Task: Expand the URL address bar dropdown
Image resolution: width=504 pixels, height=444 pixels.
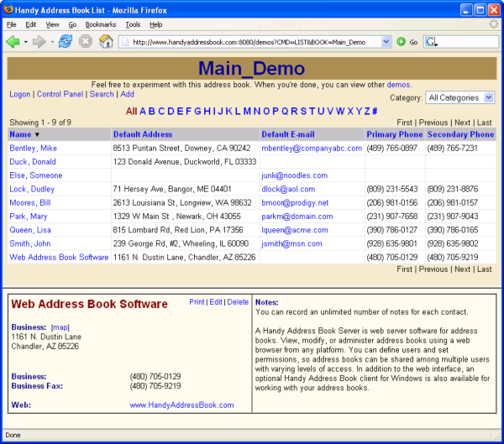Action: [x=386, y=41]
